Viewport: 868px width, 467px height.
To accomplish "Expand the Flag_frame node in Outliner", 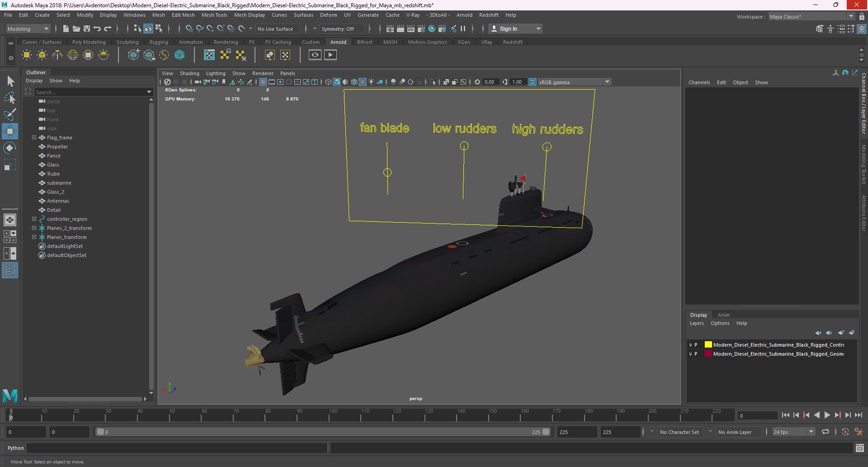I will point(34,137).
